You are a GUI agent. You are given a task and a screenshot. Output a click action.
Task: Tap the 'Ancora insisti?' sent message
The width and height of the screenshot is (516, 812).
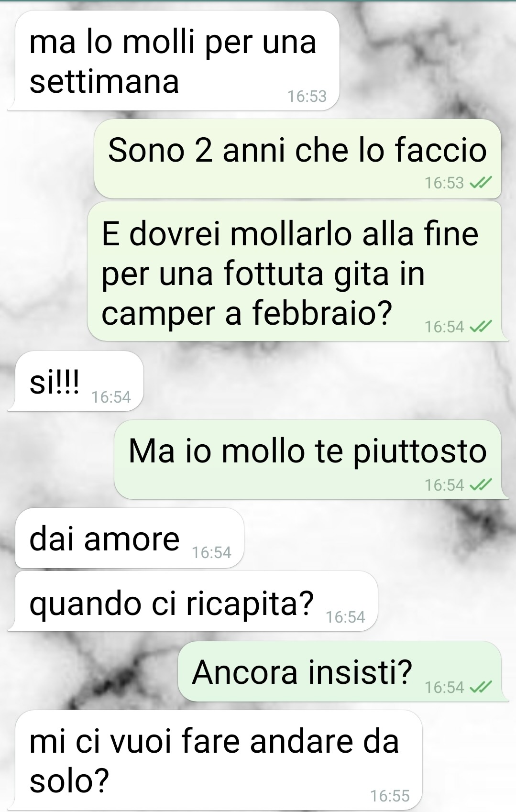tap(340, 671)
